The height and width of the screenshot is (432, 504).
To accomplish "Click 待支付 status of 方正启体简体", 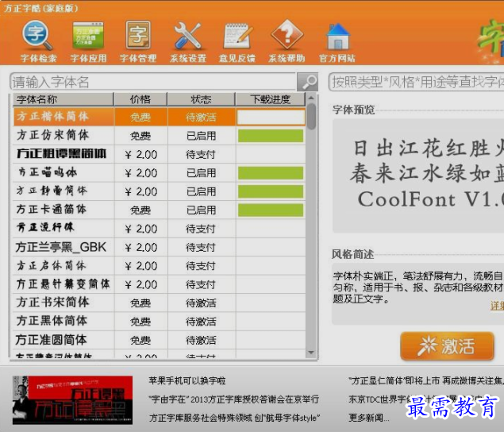I will 201,266.
